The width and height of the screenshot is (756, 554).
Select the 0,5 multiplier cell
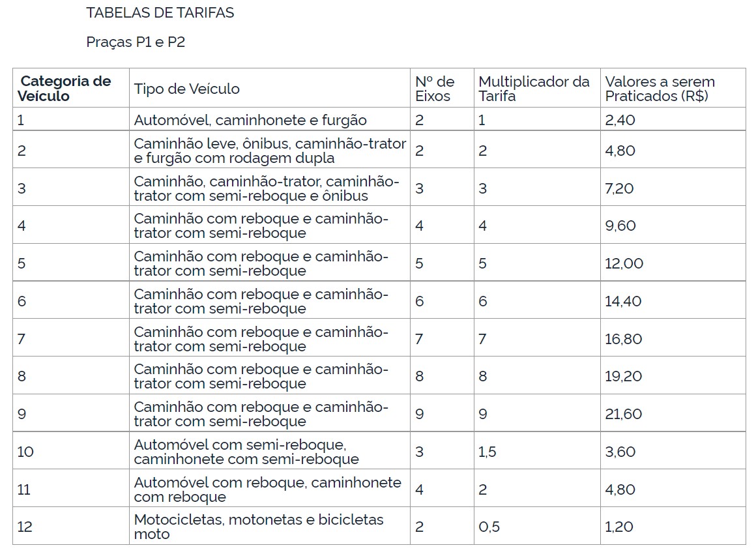489,527
